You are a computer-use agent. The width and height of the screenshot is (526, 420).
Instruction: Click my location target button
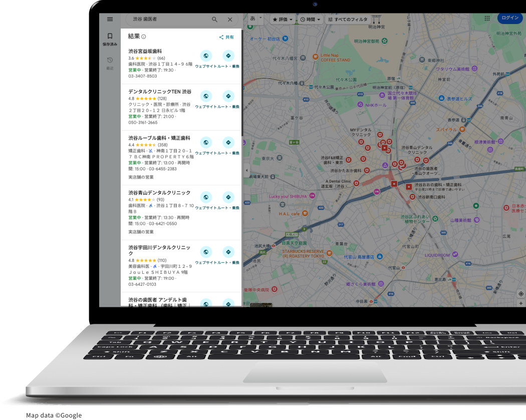521,294
